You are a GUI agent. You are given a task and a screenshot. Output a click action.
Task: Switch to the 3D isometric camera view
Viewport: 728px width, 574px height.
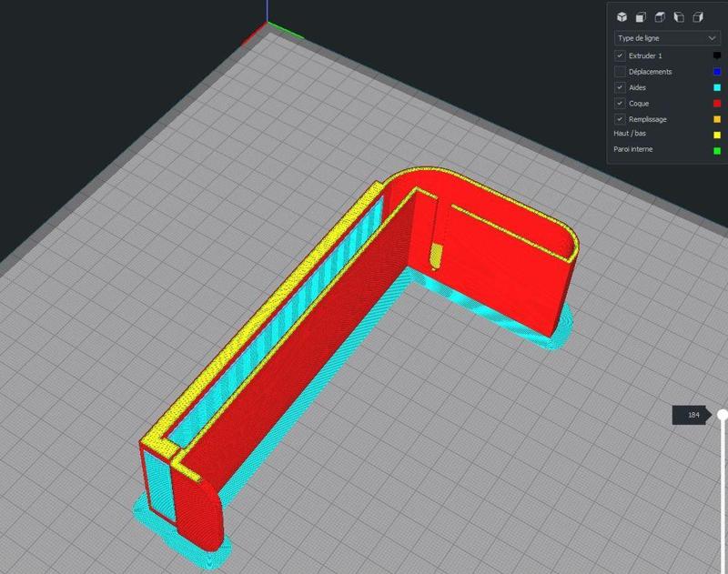click(622, 17)
